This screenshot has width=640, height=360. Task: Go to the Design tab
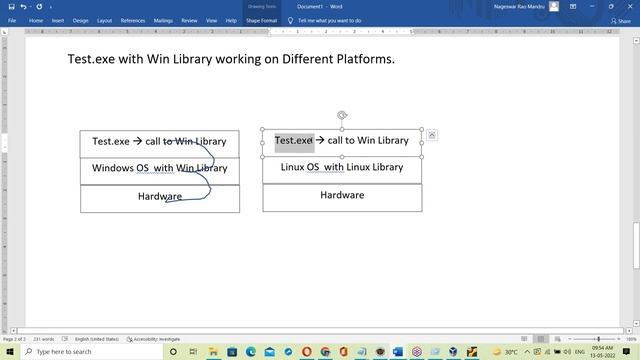pyautogui.click(x=80, y=20)
